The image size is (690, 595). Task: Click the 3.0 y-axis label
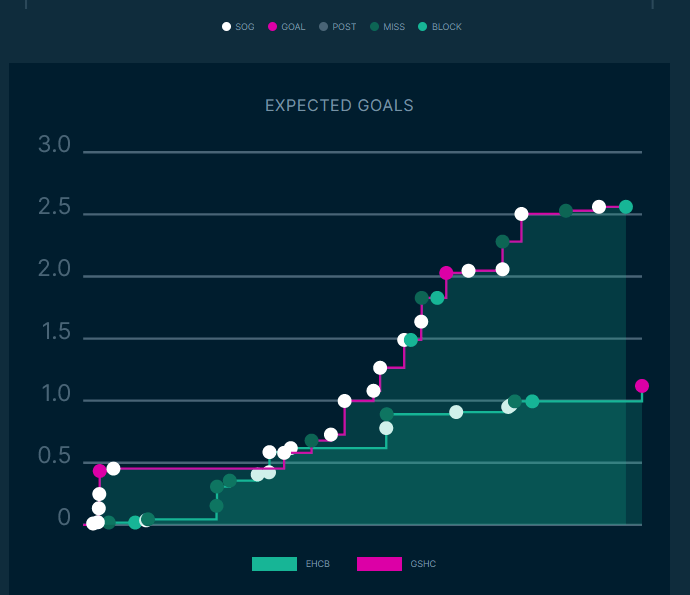tap(54, 145)
